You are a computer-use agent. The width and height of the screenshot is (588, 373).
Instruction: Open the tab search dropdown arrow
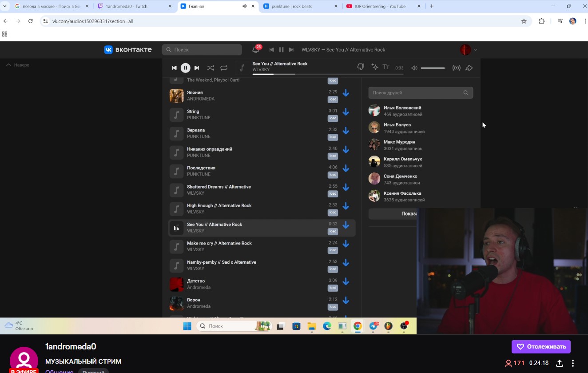[x=5, y=6]
